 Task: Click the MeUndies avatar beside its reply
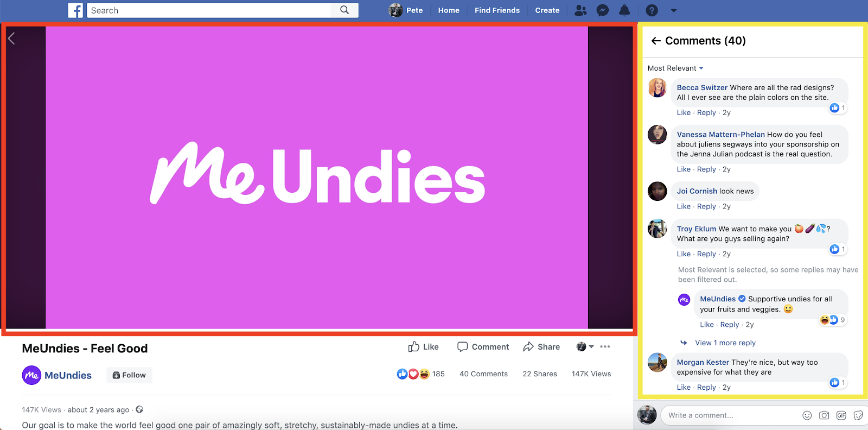click(684, 300)
